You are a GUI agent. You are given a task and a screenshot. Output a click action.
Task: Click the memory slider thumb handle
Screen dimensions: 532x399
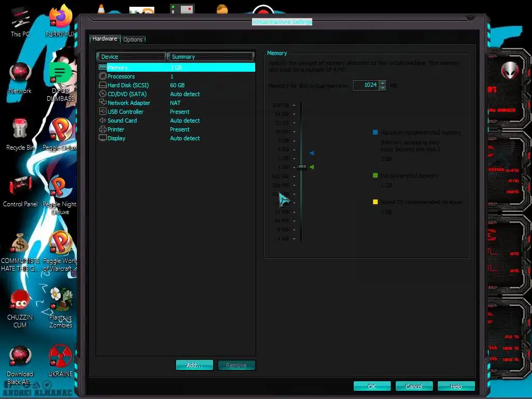point(302,167)
